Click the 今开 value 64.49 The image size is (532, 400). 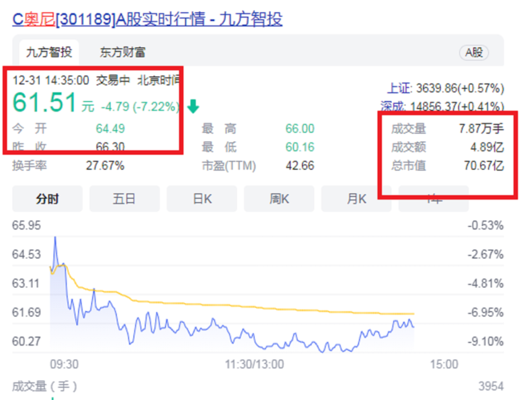click(x=110, y=129)
